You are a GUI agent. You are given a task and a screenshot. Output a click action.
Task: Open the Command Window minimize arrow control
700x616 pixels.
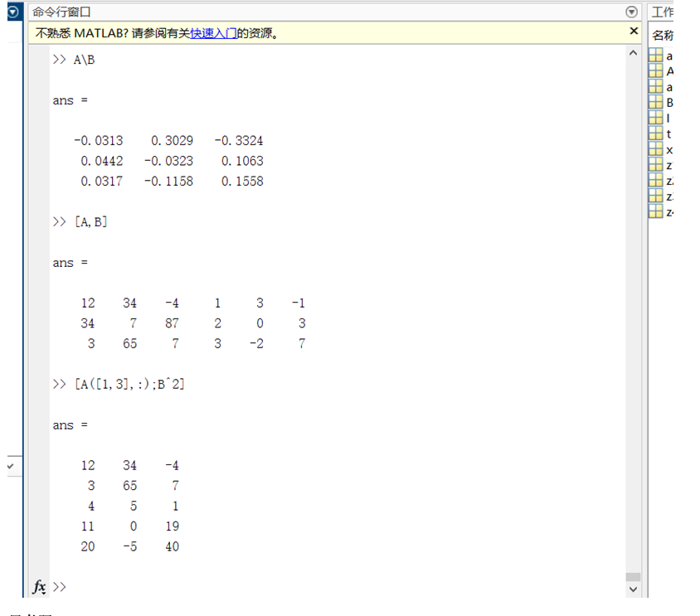click(631, 12)
